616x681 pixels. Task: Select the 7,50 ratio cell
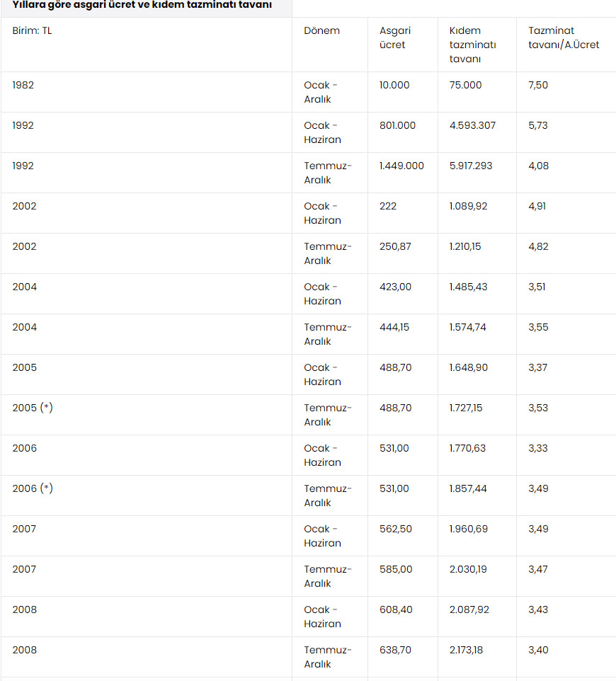pyautogui.click(x=538, y=85)
